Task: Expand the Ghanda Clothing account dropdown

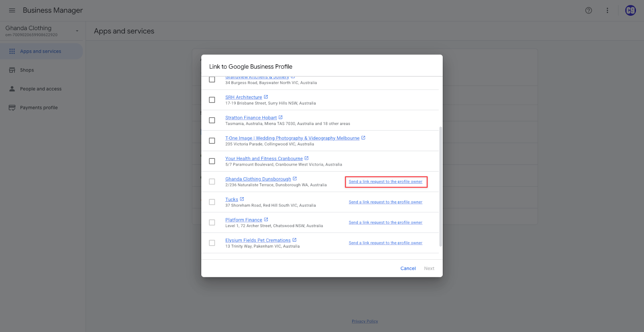Action: (77, 31)
